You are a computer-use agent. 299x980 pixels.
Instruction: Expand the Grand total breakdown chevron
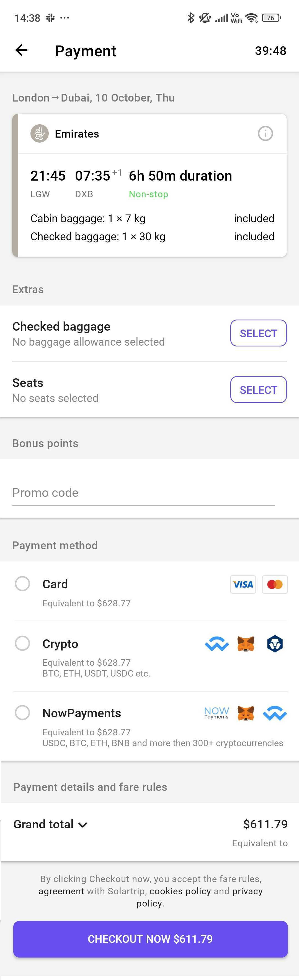(83, 825)
